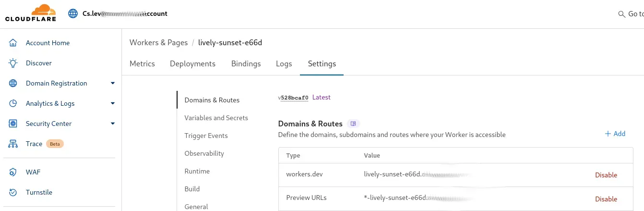Disable the Preview URLs route

coord(606,199)
